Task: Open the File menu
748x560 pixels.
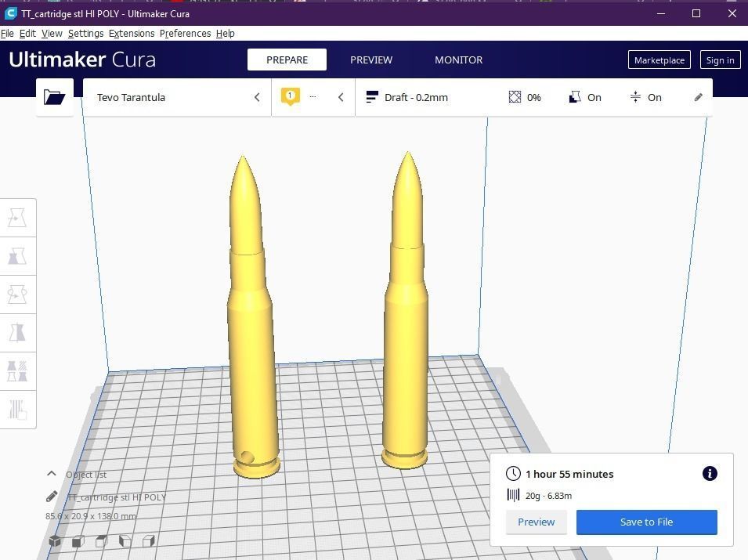Action: (7, 34)
